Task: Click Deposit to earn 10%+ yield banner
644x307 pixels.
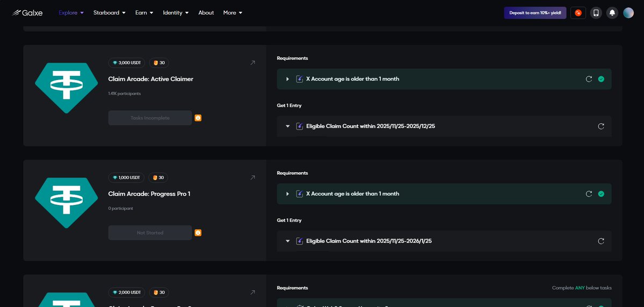Action: 535,13
